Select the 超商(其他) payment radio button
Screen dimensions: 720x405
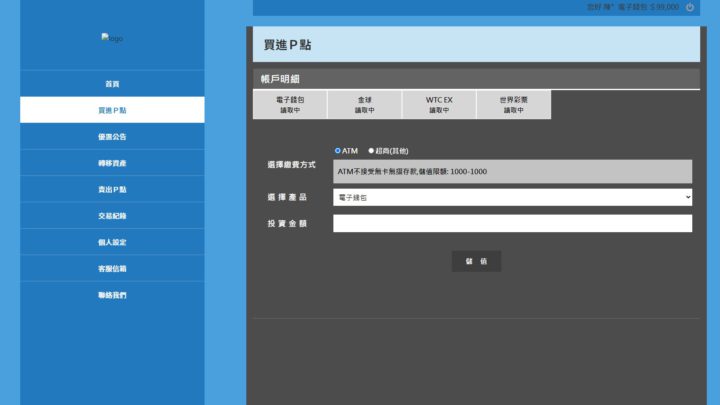click(x=371, y=151)
